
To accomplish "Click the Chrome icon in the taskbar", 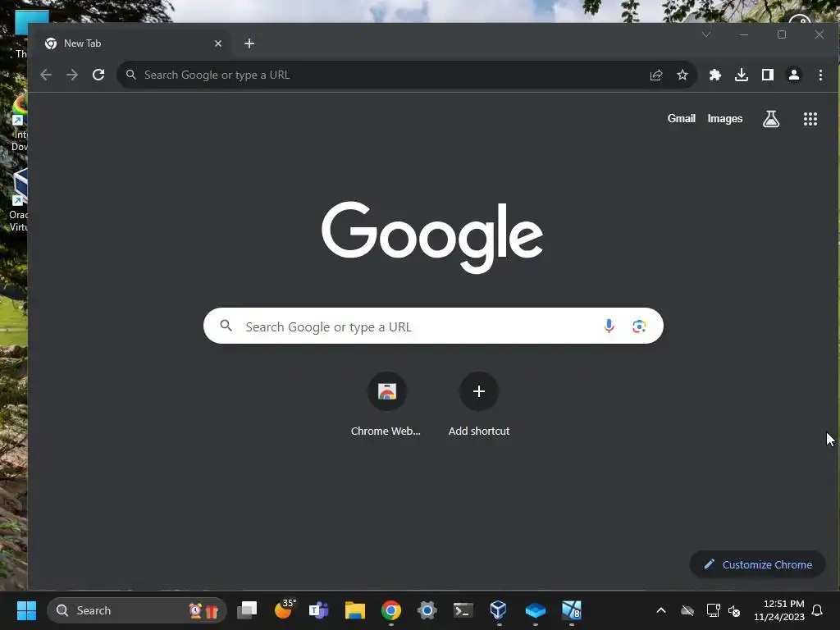I will (391, 610).
